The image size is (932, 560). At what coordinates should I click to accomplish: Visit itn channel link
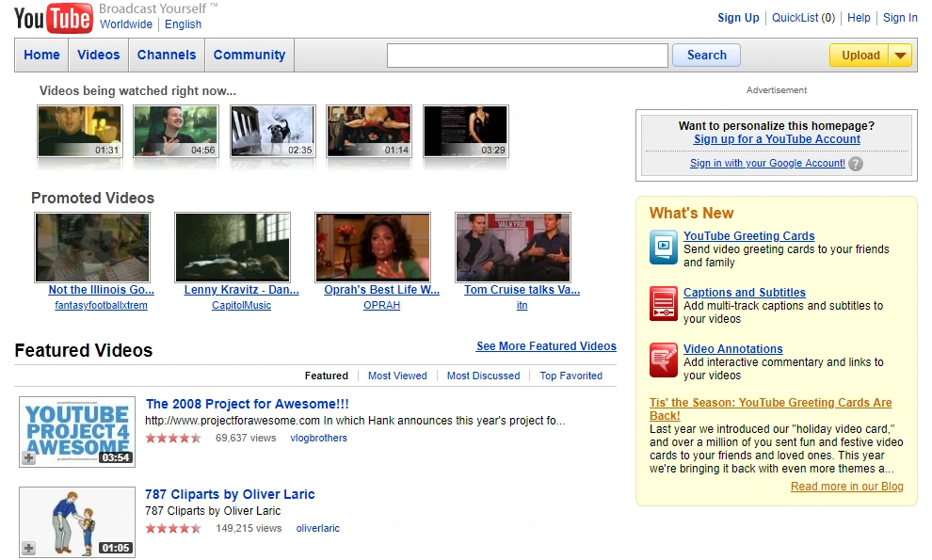tap(522, 305)
